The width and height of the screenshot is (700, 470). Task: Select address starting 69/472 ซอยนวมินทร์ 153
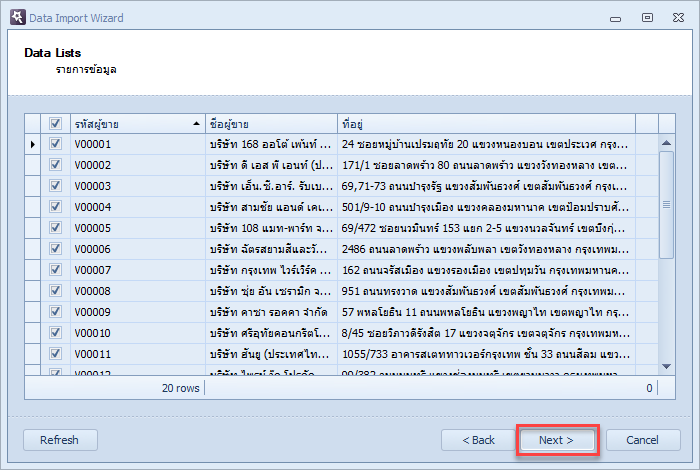point(486,228)
